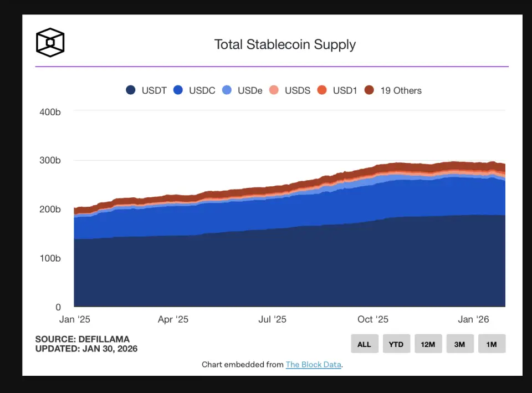Click the Jan '25 x-axis label
Viewport: 532px width, 393px height.
coord(74,320)
